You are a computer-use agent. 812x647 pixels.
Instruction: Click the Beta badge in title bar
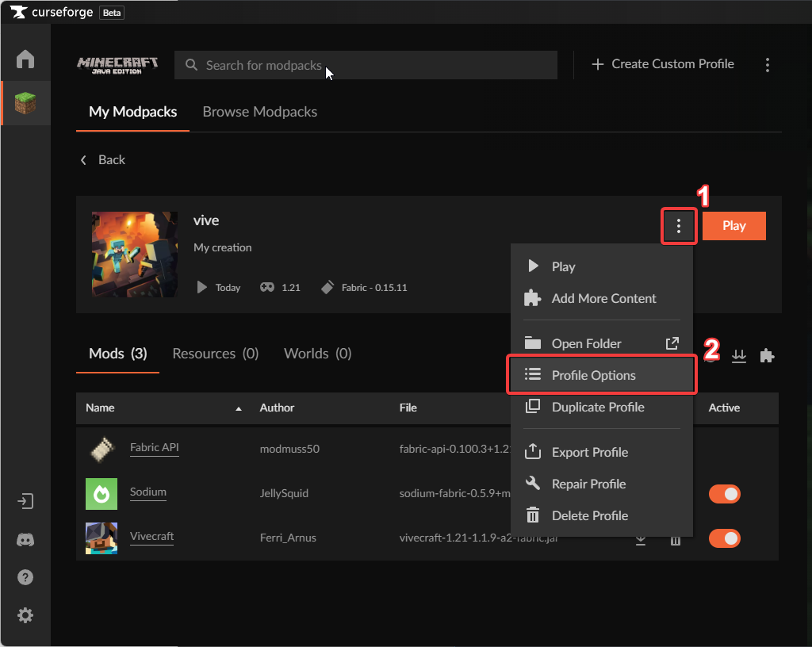tap(112, 13)
